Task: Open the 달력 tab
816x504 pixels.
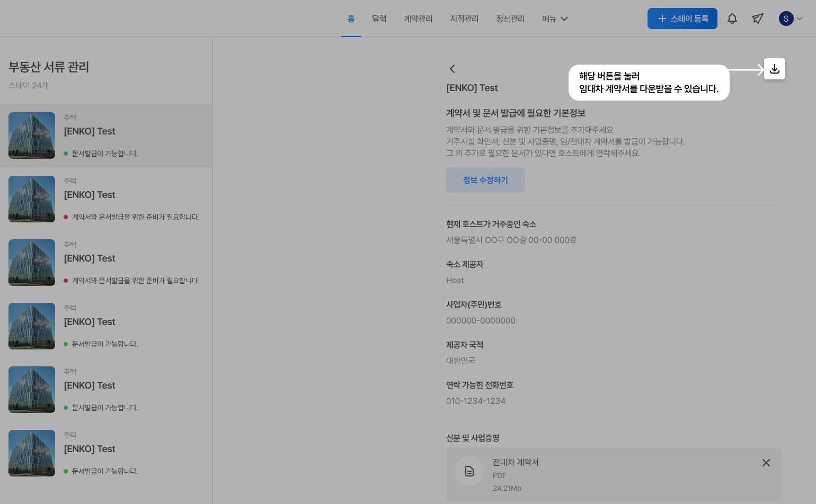Action: pyautogui.click(x=379, y=19)
